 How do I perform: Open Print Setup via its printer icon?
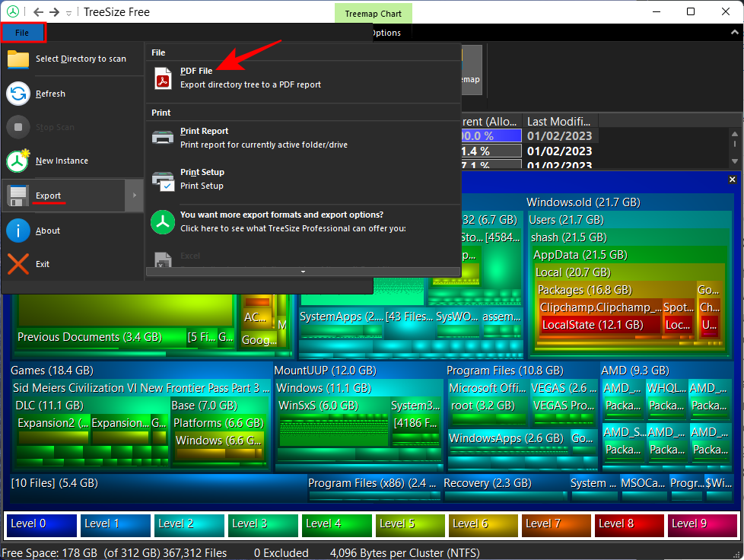[x=163, y=179]
